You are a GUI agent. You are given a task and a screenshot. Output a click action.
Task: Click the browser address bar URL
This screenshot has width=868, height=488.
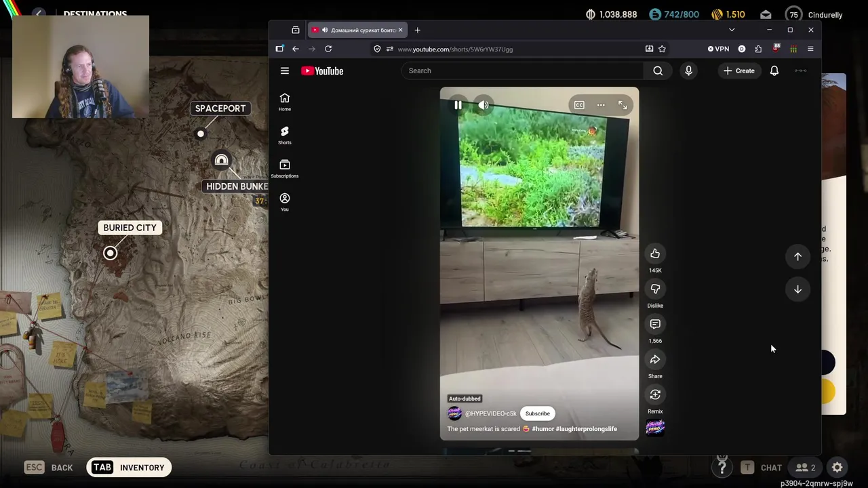tap(455, 49)
